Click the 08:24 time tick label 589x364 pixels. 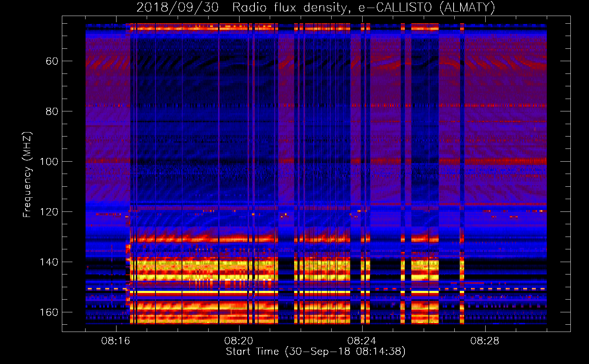click(362, 341)
